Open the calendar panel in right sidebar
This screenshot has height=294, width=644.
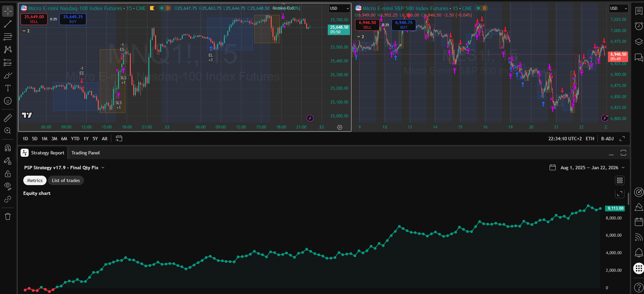click(x=639, y=222)
